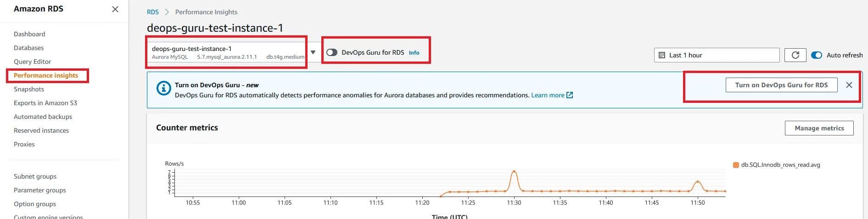Screen dimensions: 868x219
Task: Click the Amazon RDS sidebar title
Action: 39,9
